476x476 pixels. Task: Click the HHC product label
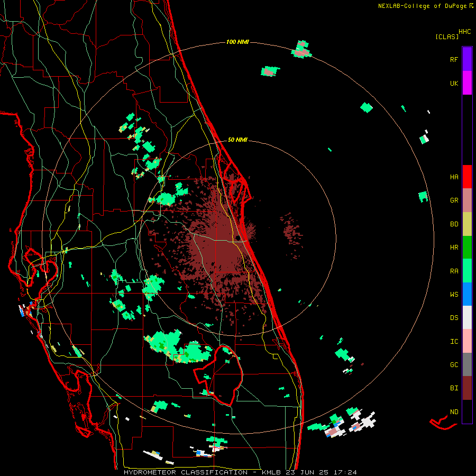click(x=464, y=32)
